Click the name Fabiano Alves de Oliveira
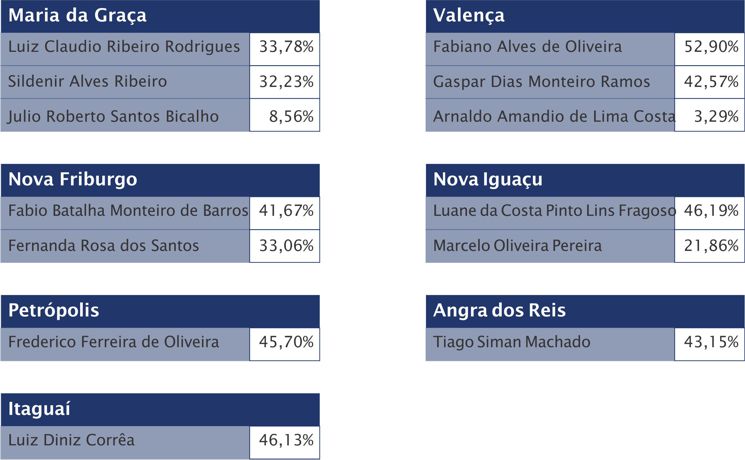Screen dimensions: 745x460 528,47
